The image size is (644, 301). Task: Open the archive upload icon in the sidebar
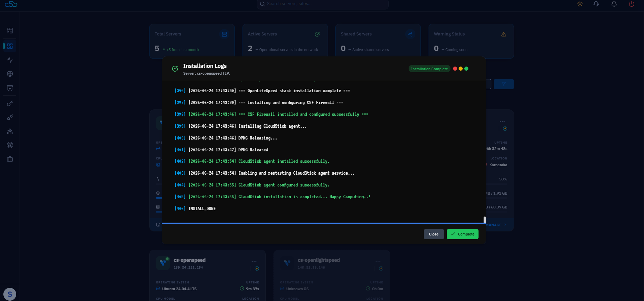[x=10, y=88]
